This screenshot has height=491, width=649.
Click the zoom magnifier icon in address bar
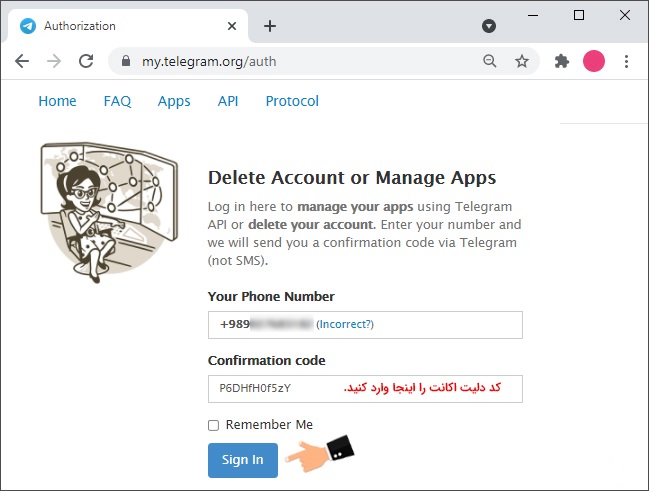(x=490, y=61)
